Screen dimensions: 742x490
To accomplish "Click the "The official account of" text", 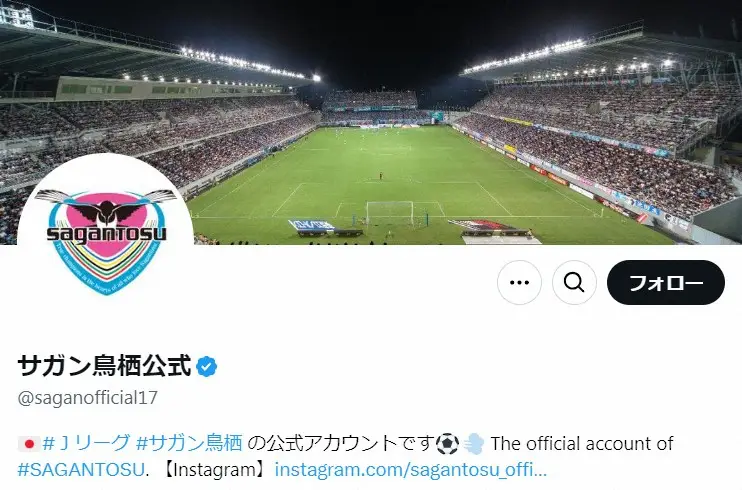I will (582, 444).
